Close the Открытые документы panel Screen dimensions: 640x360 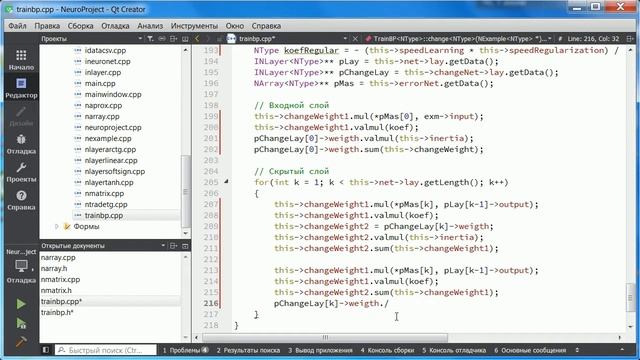pyautogui.click(x=185, y=246)
